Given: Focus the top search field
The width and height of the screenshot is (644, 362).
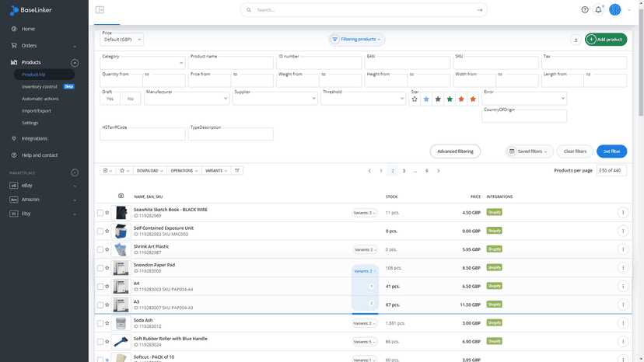Looking at the screenshot, I should click(x=363, y=10).
